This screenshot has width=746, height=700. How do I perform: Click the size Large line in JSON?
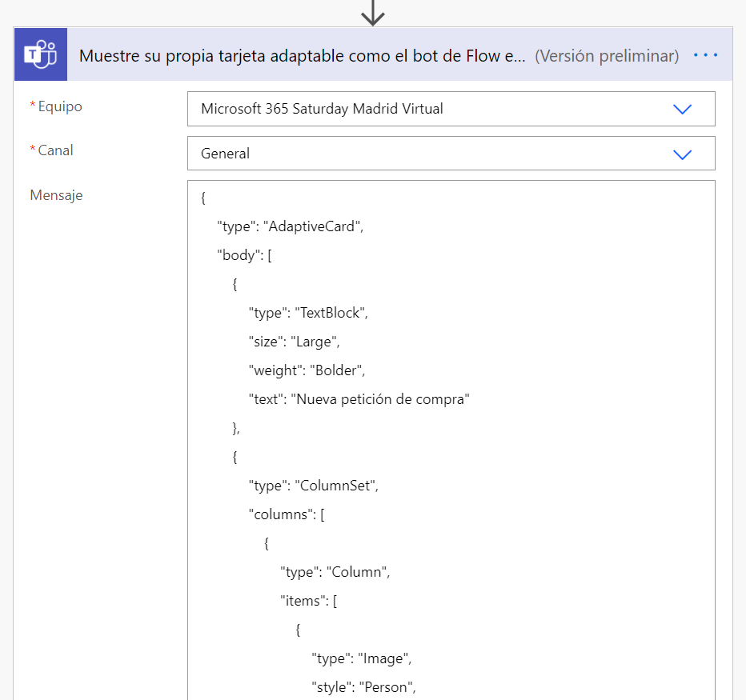[x=294, y=342]
